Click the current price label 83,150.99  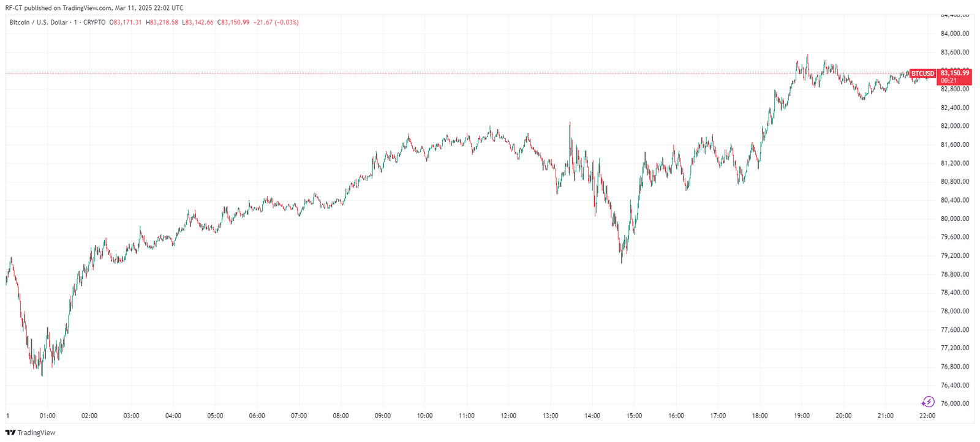tap(955, 73)
